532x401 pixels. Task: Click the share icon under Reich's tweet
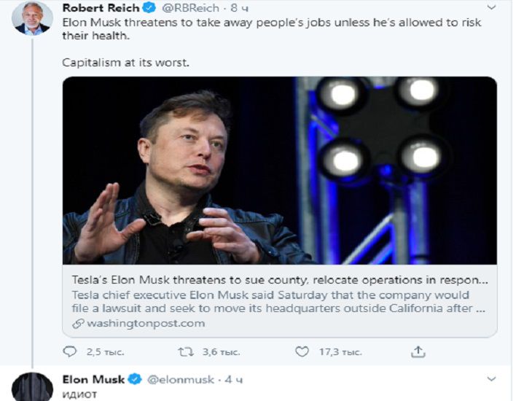pos(418,351)
